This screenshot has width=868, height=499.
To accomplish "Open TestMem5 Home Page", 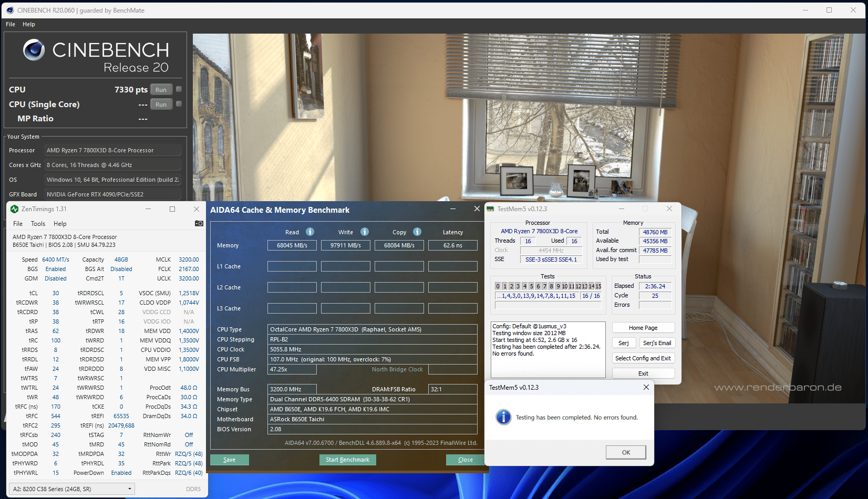I will pos(643,328).
